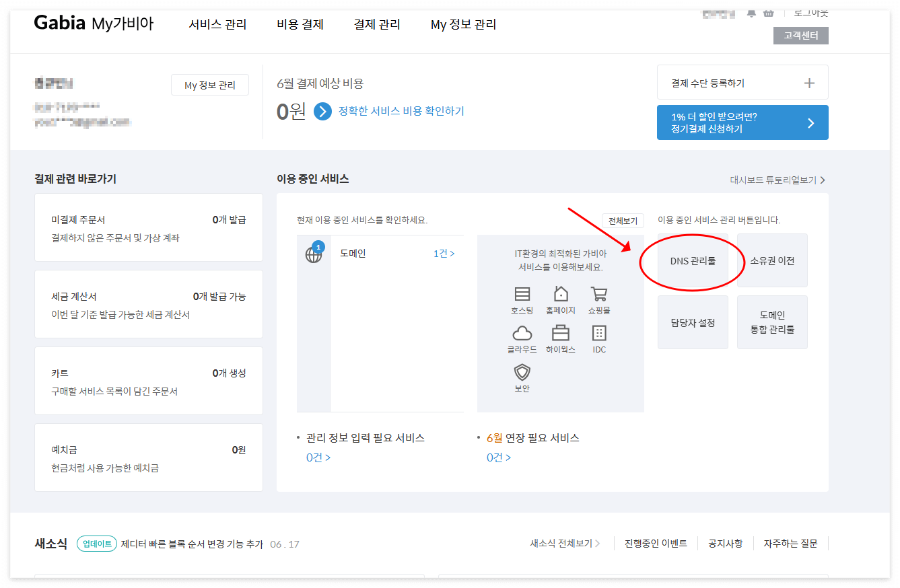The height and width of the screenshot is (588, 900).
Task: Switch to 진행중인 이벤트 tab
Action: click(656, 543)
